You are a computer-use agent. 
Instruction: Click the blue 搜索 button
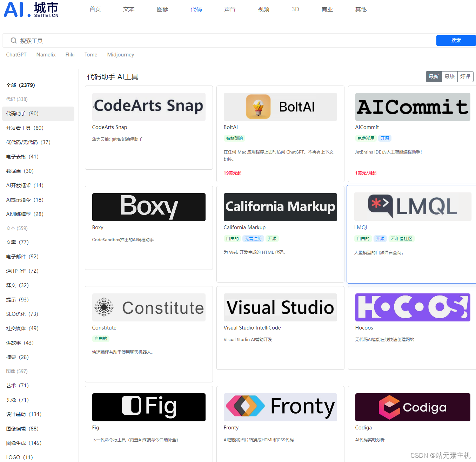[x=456, y=40]
